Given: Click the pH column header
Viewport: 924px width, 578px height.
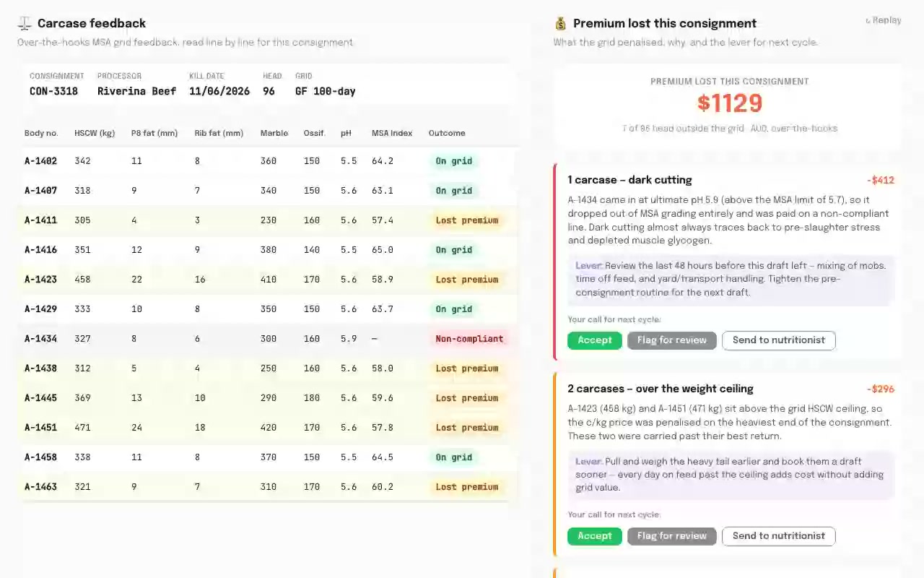Looking at the screenshot, I should (x=346, y=133).
